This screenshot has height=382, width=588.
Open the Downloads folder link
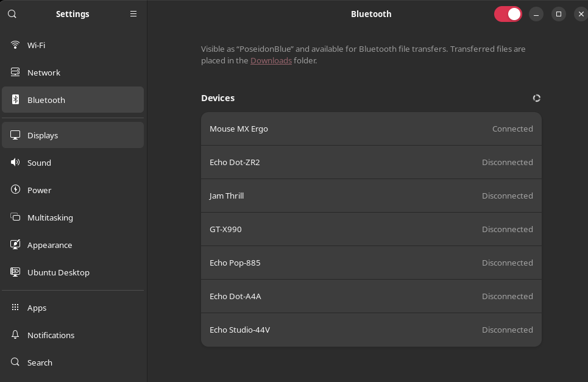point(271,61)
